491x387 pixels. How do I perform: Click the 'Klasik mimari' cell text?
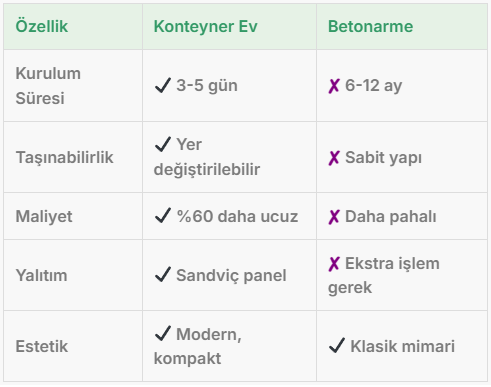tap(402, 346)
